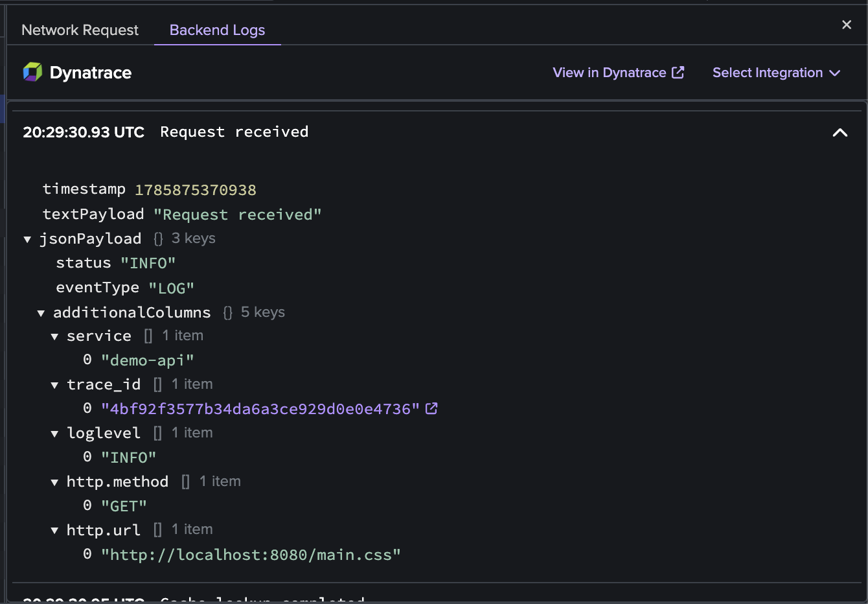Select the eventType "LOG" value

pyautogui.click(x=171, y=288)
